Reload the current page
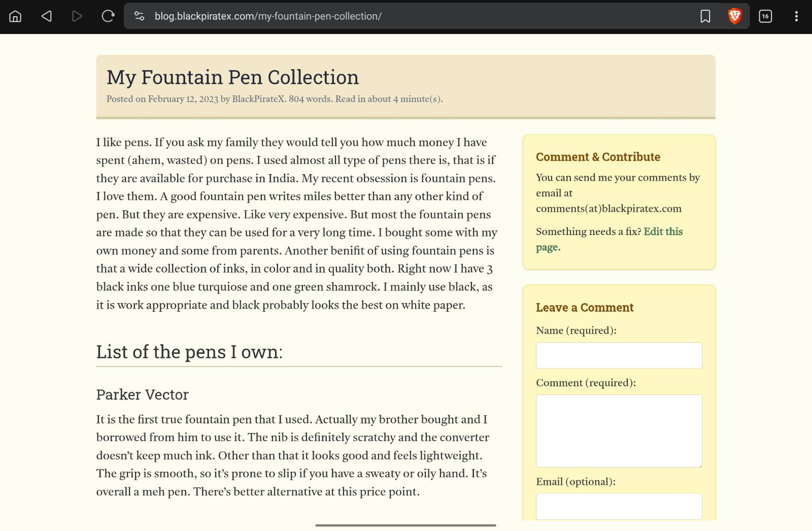 pos(108,16)
